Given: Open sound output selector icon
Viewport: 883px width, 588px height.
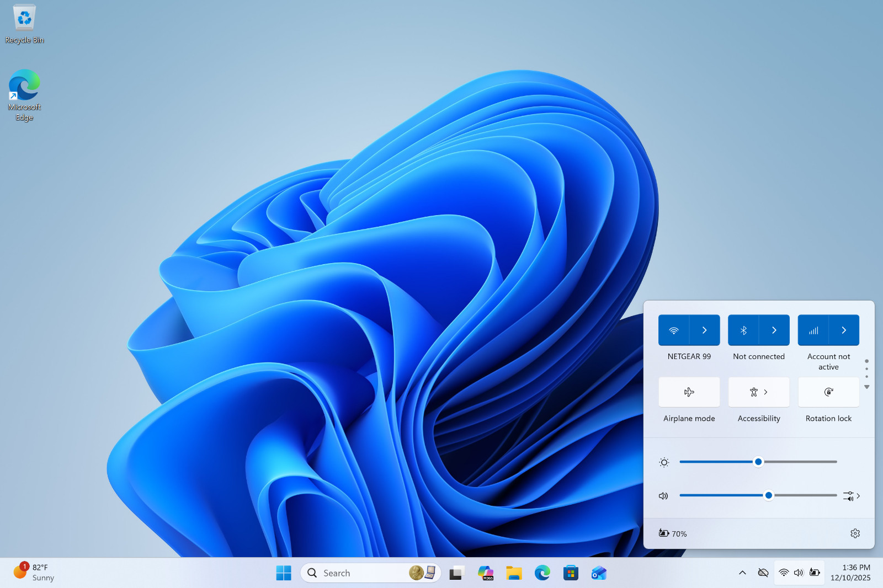Looking at the screenshot, I should click(852, 496).
